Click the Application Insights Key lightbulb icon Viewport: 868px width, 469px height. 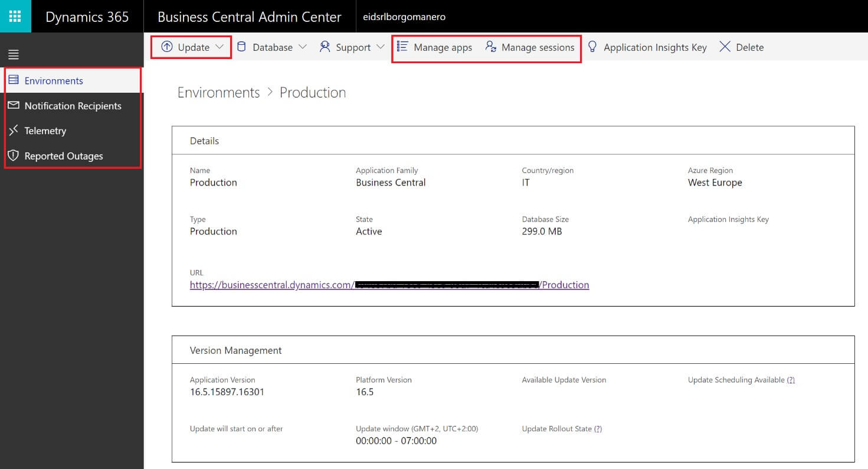coord(592,47)
